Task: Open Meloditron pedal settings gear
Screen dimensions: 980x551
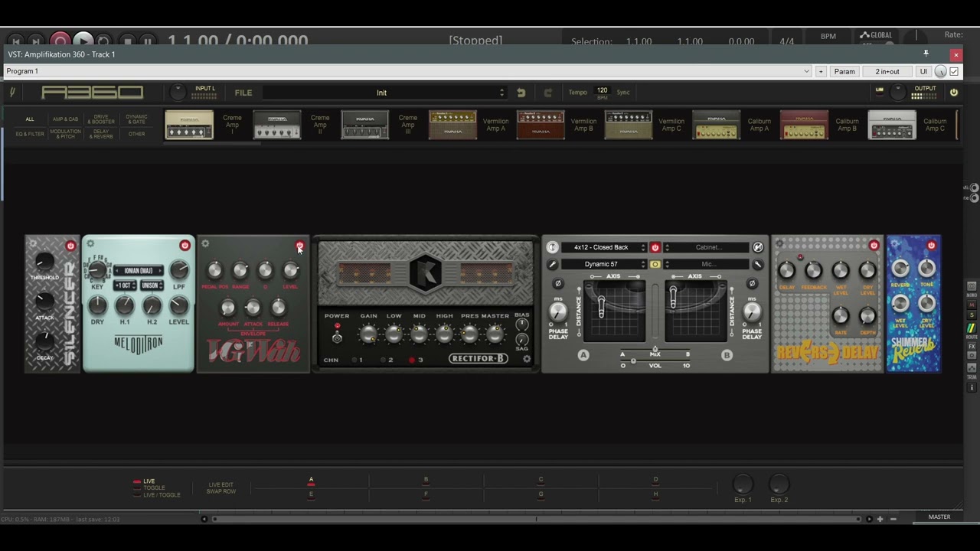Action: click(90, 244)
